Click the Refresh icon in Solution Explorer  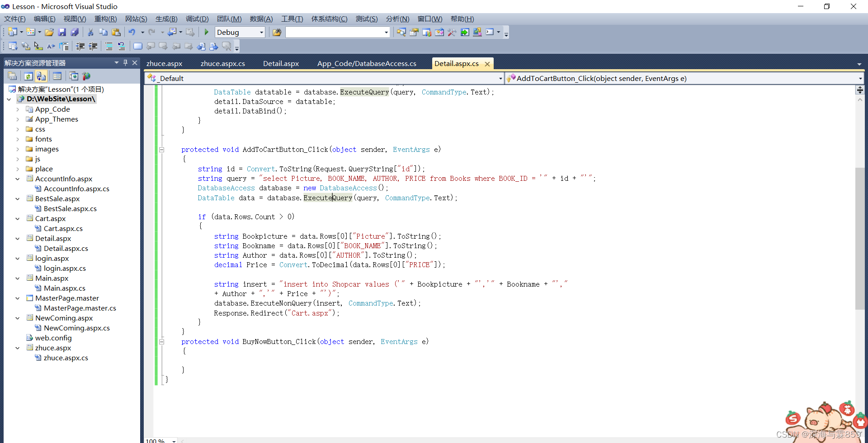pyautogui.click(x=28, y=76)
